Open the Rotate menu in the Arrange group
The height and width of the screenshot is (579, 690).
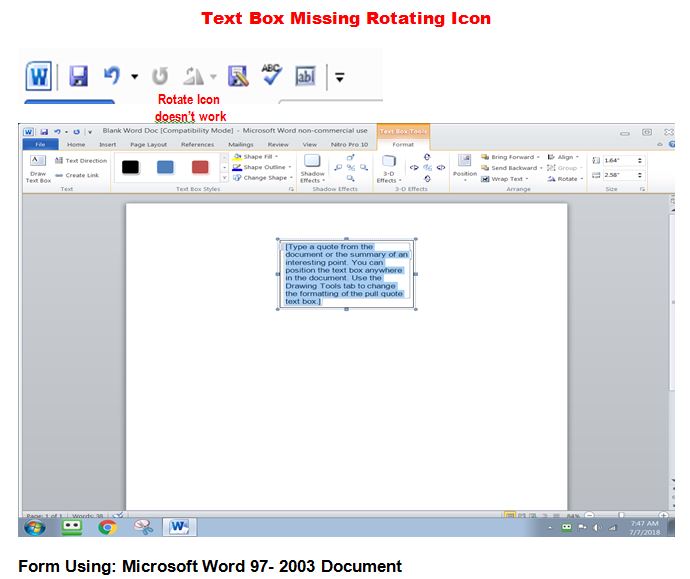click(x=565, y=179)
